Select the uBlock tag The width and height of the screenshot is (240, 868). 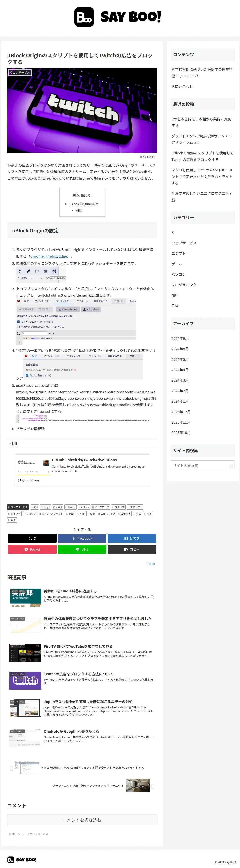coord(84,507)
